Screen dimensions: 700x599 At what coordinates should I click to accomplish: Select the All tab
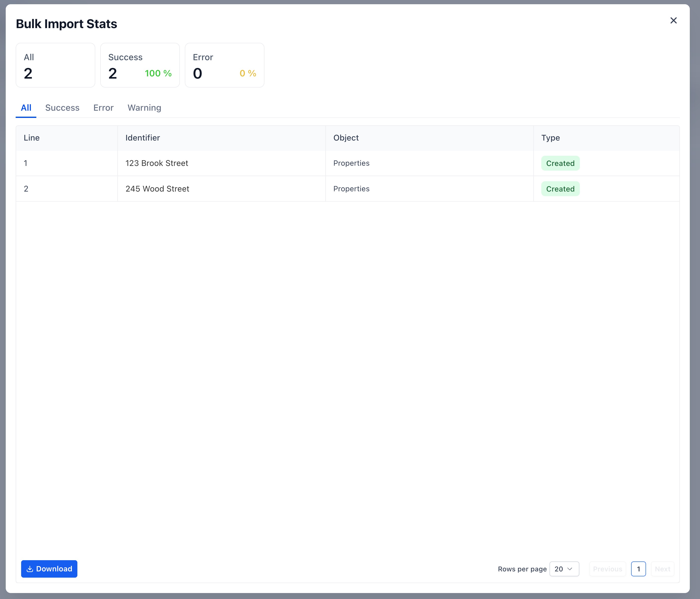[26, 108]
